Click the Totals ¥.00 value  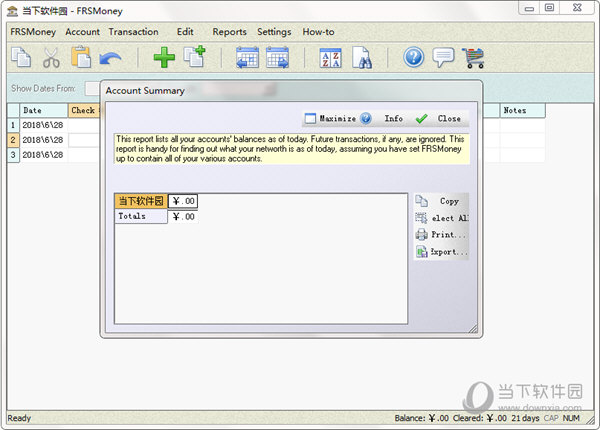[x=183, y=217]
